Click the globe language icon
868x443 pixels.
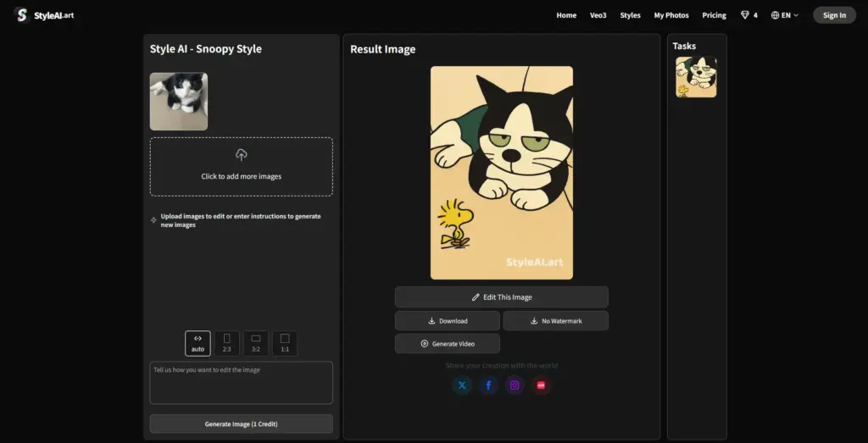(x=775, y=15)
